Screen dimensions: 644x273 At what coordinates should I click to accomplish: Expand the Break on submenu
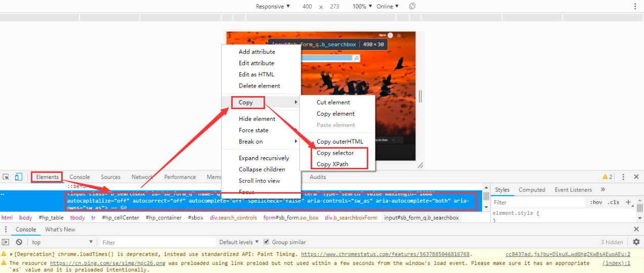tap(261, 142)
